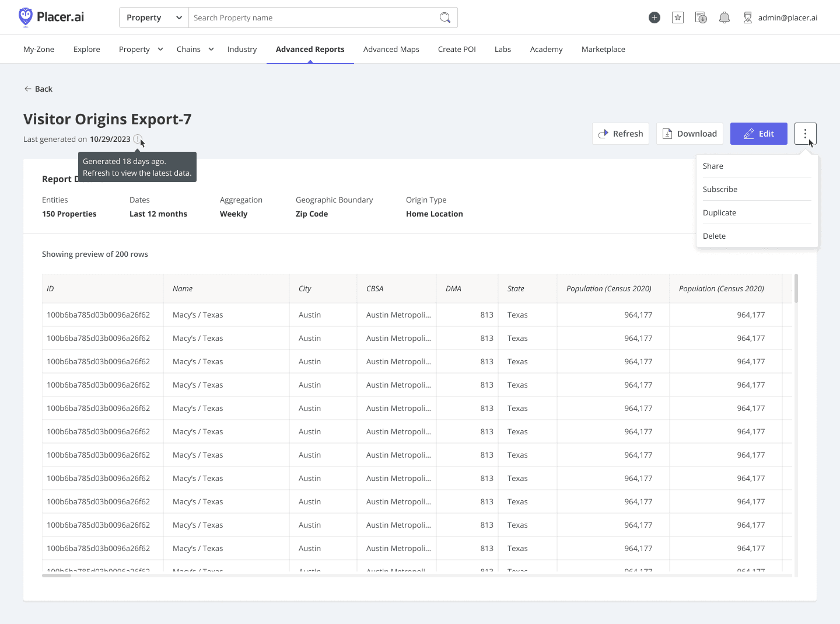
Task: Switch to the Advanced Maps tab
Action: tap(391, 49)
